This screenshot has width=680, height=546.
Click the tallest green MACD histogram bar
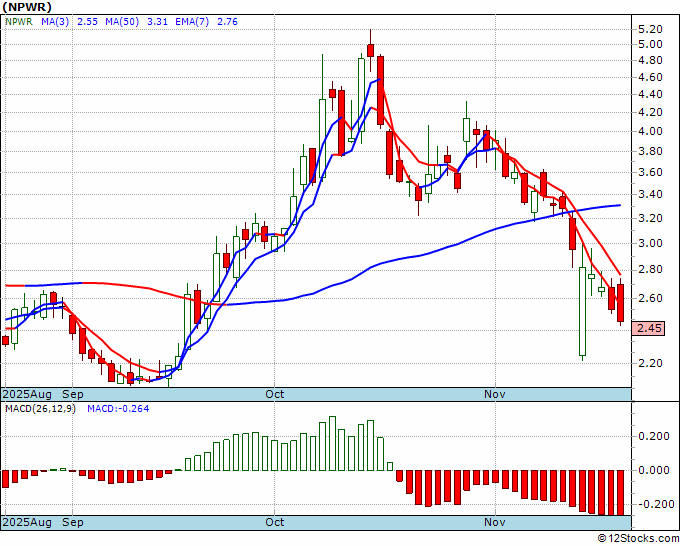tap(333, 443)
